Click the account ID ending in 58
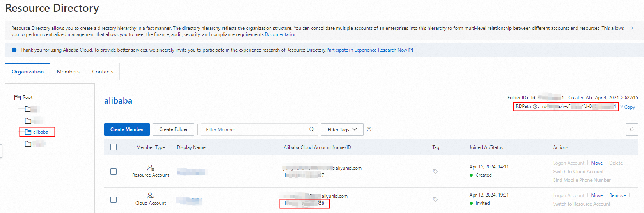The height and width of the screenshot is (213, 644). [304, 203]
